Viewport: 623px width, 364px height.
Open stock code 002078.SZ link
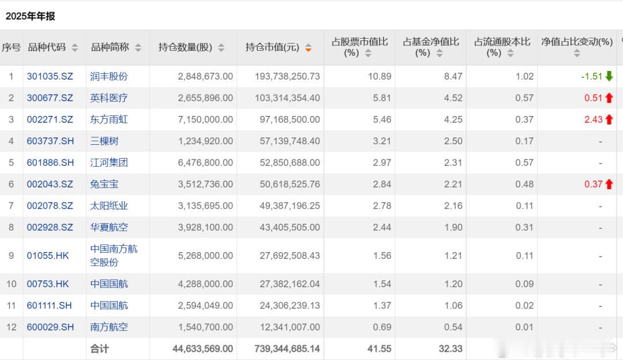50,206
